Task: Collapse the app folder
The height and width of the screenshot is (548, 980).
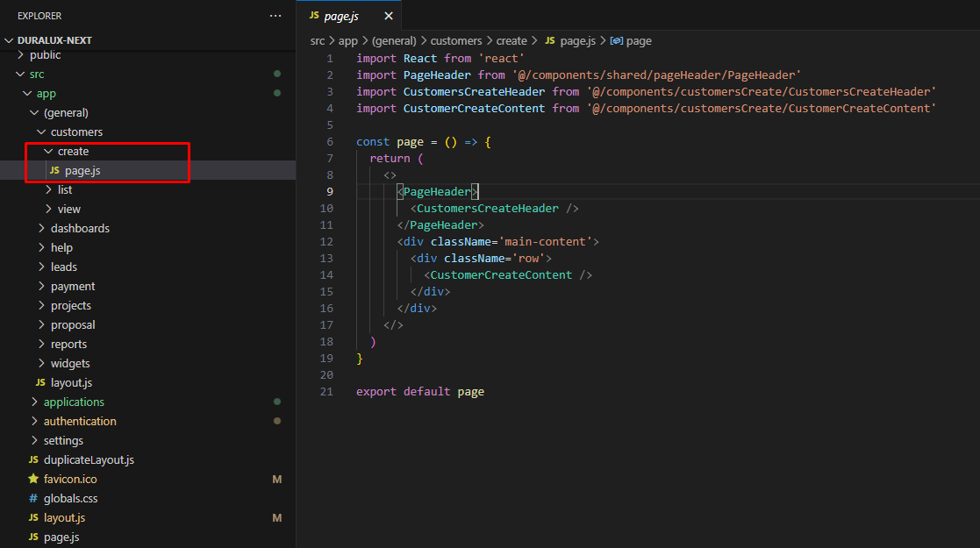Action: [46, 93]
